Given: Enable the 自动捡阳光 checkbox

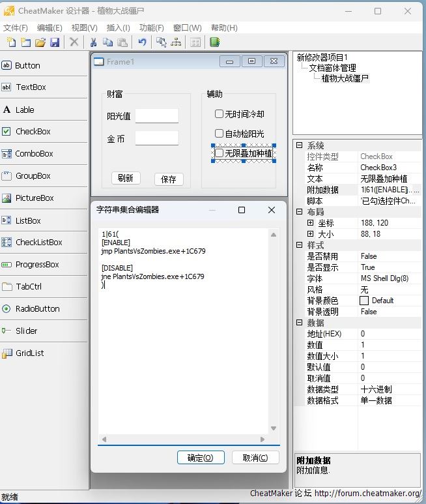Looking at the screenshot, I should [220, 134].
